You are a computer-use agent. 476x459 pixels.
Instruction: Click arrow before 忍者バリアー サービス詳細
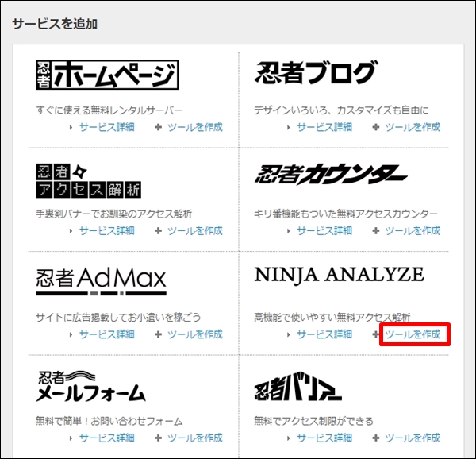click(289, 438)
